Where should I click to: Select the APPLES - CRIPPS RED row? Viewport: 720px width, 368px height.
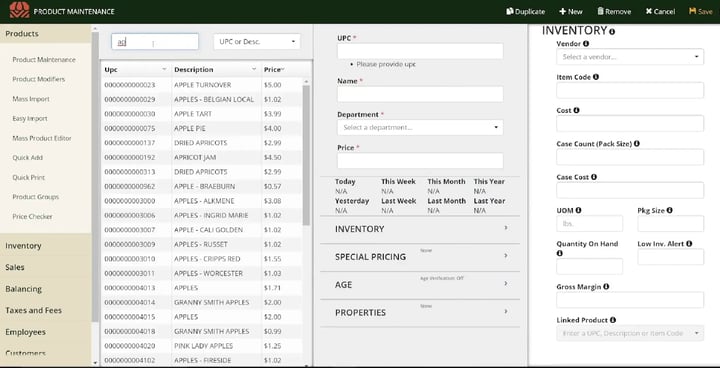202,259
